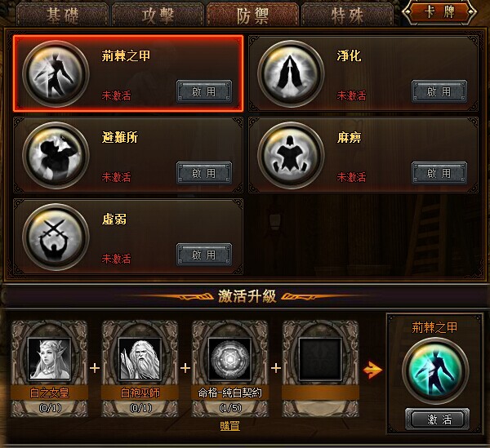490x448 pixels.
Task: Select the 荊棘之甲 skill icon
Action: [x=56, y=74]
